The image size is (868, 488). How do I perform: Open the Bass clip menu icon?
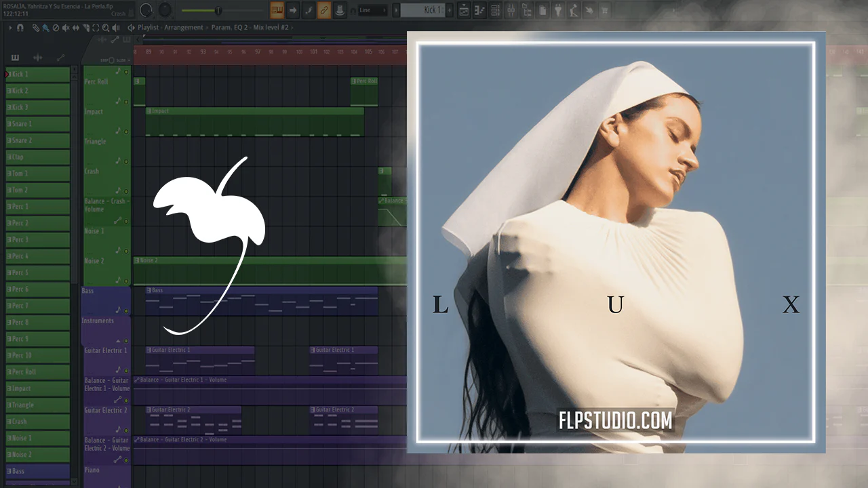click(x=149, y=290)
